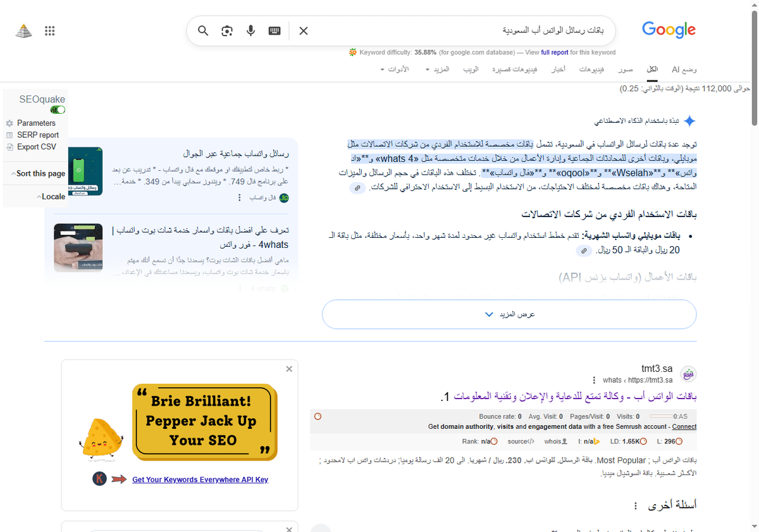The width and height of the screenshot is (759, 532).
Task: Open three-dot menu for the فال واتساب source card
Action: [239, 198]
